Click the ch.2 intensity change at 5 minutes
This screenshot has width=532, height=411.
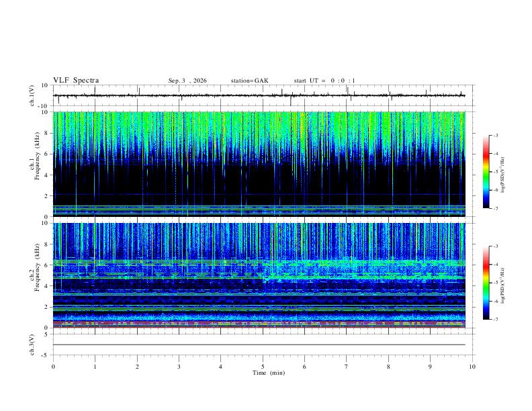[x=263, y=271]
